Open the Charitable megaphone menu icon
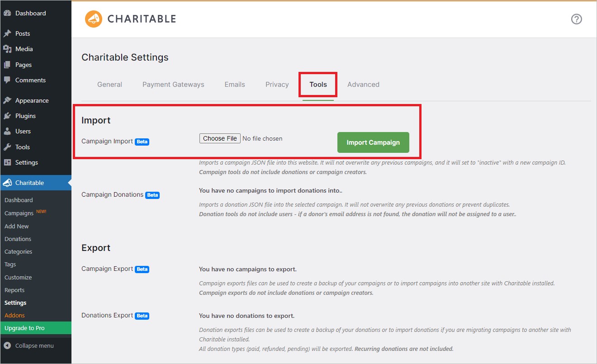This screenshot has width=597, height=364. pyautogui.click(x=8, y=183)
